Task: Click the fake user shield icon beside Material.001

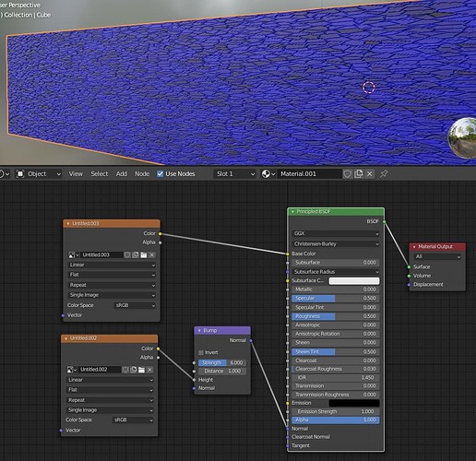Action: coord(347,174)
